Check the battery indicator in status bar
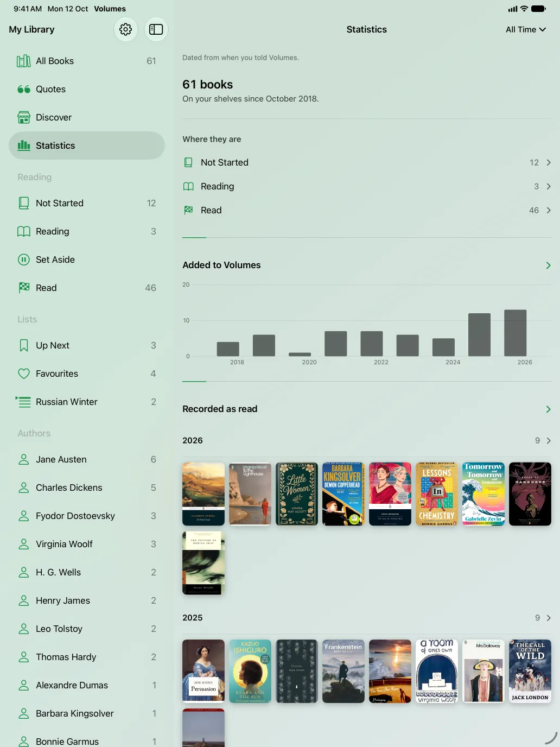Viewport: 560px width, 747px height. 539,9
